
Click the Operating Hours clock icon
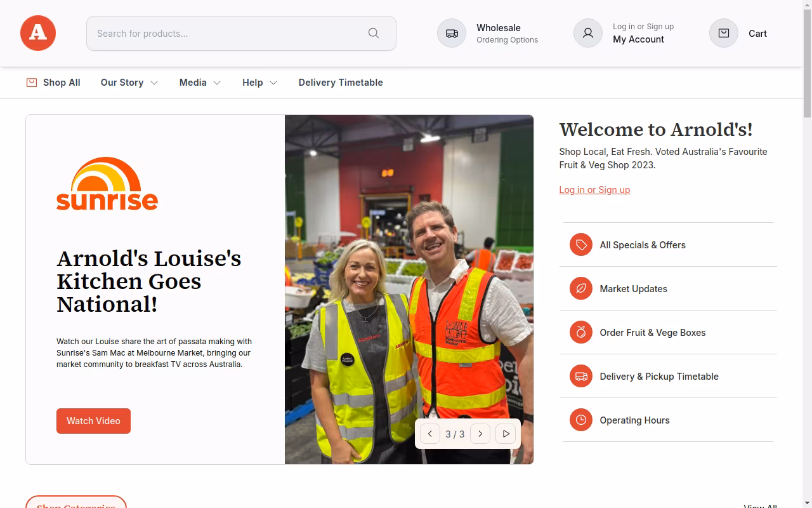coord(580,420)
